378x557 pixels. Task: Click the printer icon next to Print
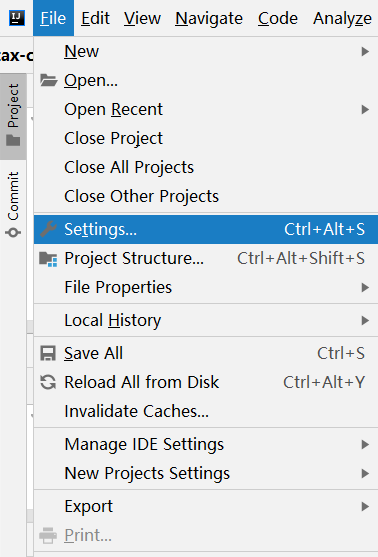coord(48,535)
